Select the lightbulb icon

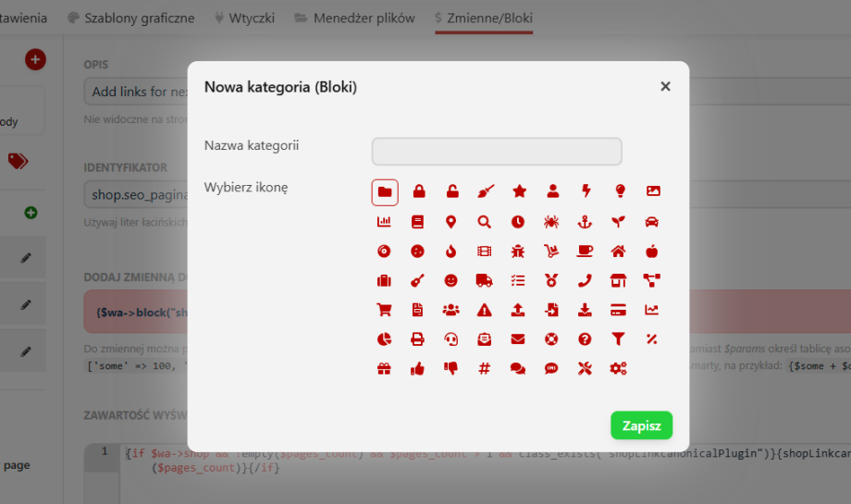pyautogui.click(x=620, y=191)
